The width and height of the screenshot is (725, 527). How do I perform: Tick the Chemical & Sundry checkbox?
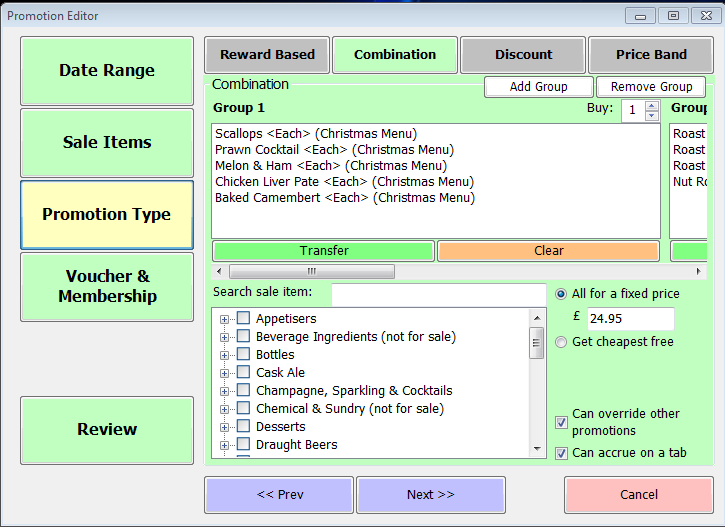243,408
